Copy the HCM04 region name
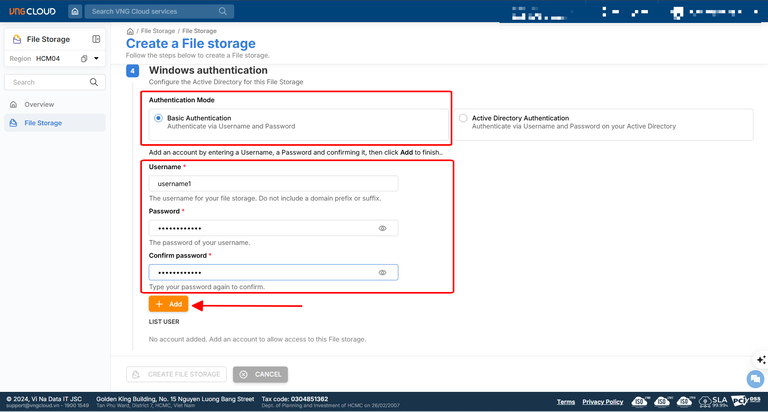This screenshot has height=412, width=768. 84,59
